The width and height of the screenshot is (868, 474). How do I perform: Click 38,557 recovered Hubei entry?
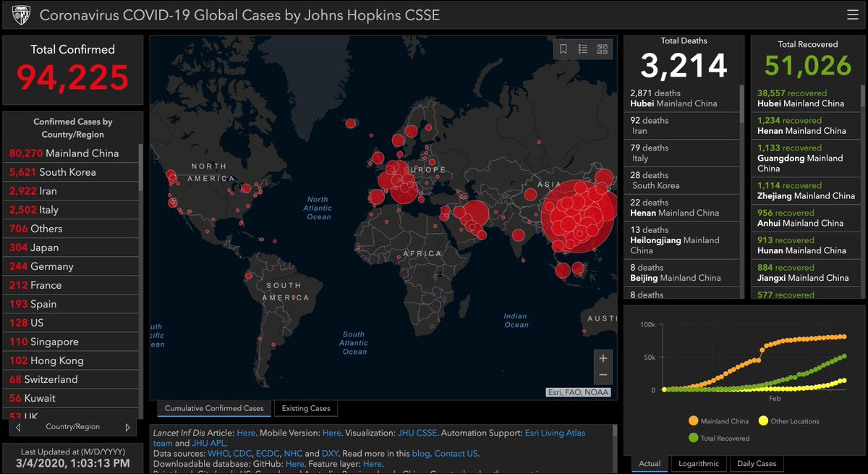(x=805, y=98)
